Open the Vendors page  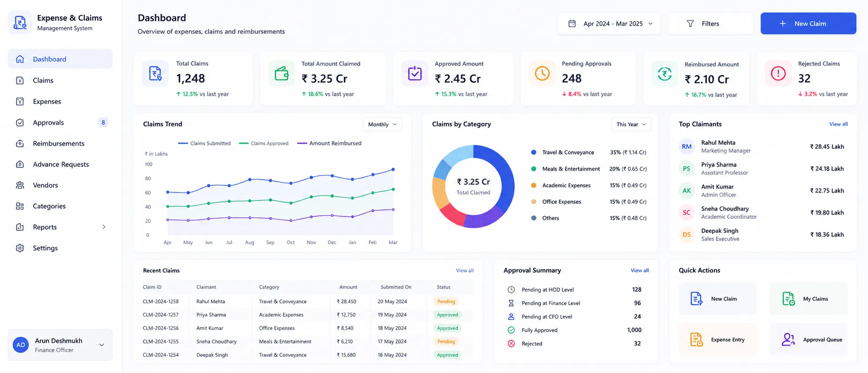tap(60, 185)
